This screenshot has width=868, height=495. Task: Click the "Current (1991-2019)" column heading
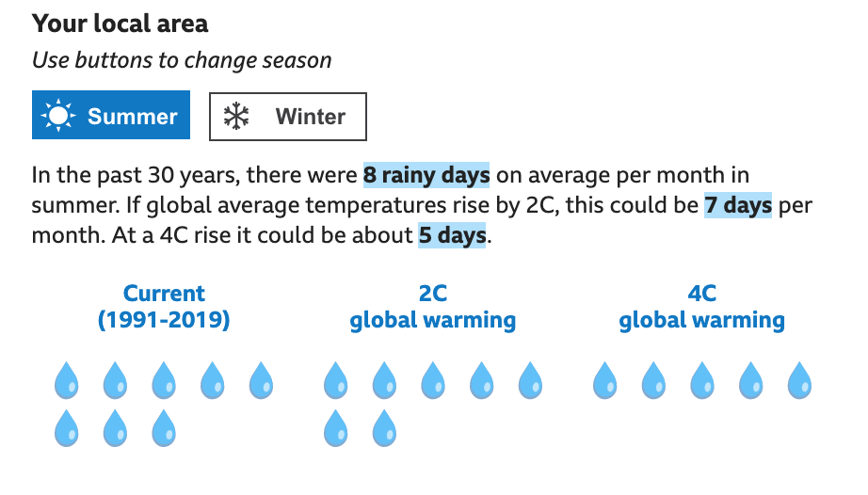tap(164, 307)
